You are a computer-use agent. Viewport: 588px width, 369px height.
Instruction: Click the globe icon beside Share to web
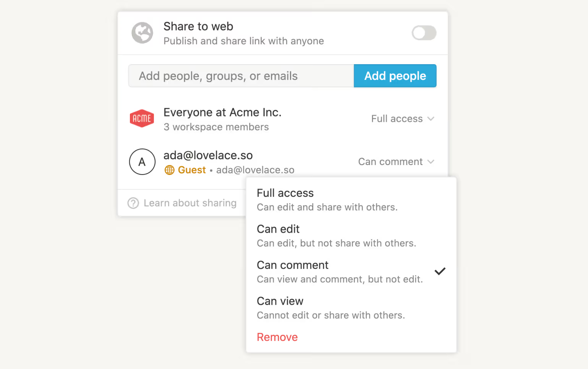click(142, 33)
